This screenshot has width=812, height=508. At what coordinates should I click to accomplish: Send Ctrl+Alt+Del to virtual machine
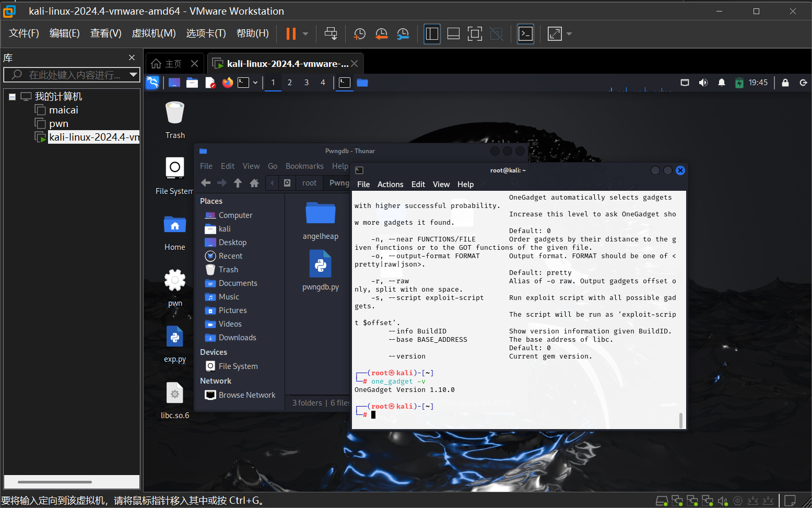tap(331, 34)
